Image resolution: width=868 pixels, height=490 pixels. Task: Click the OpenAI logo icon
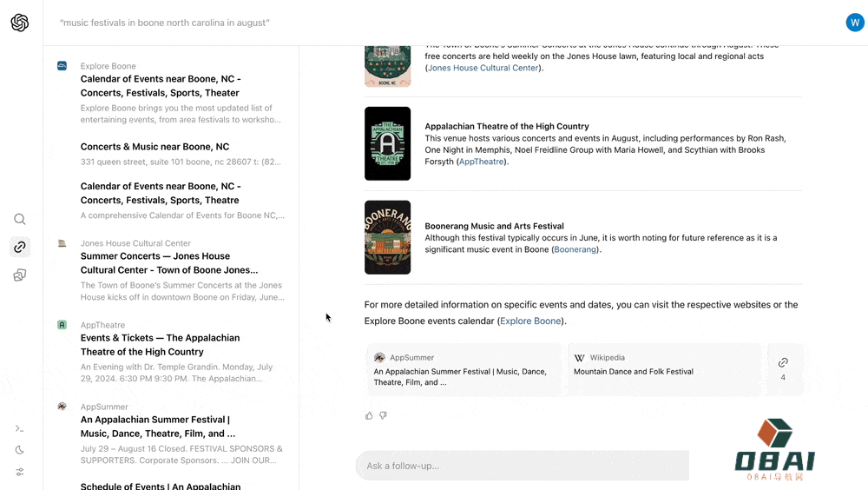coord(20,23)
